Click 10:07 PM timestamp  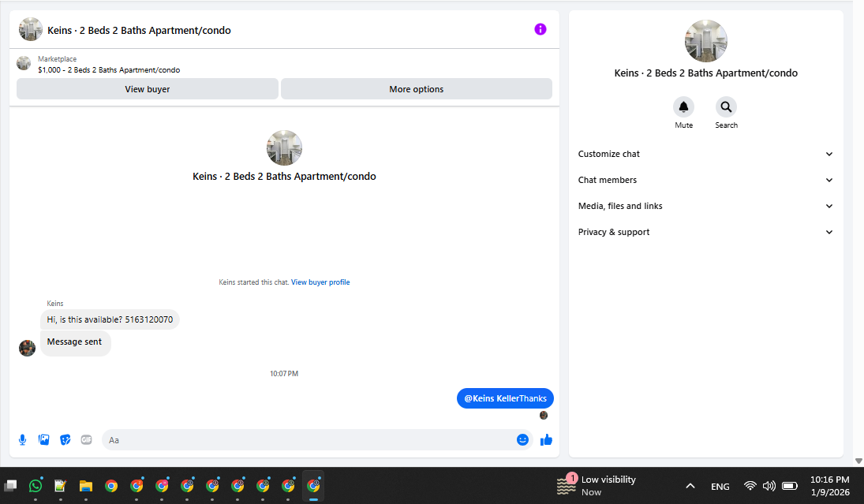[x=284, y=373]
